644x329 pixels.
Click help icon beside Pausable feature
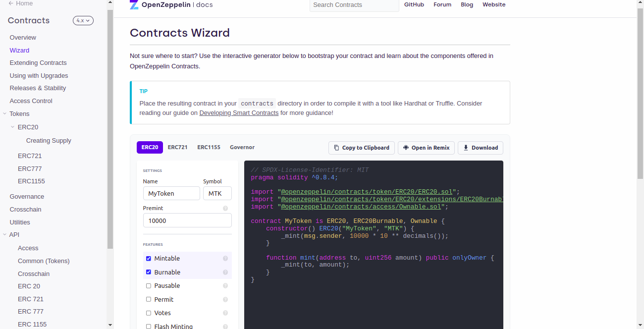225,286
